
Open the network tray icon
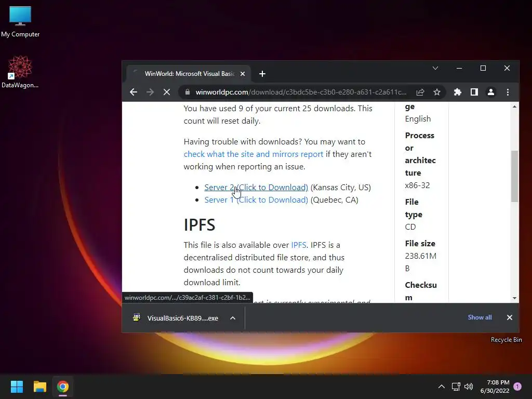(x=456, y=387)
